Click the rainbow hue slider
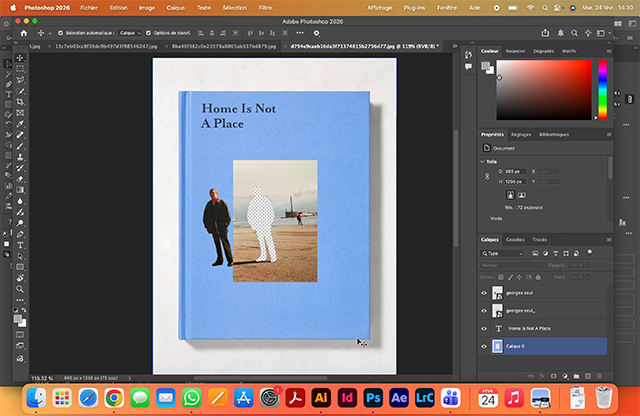This screenshot has height=416, width=640. point(602,90)
